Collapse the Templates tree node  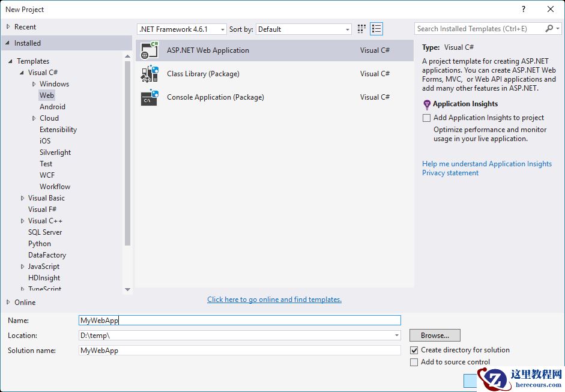point(10,61)
